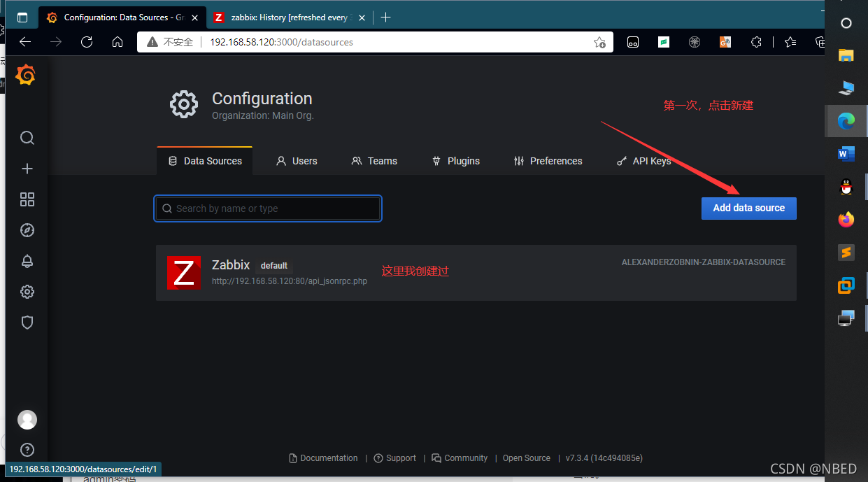Open the Favorites list icon

click(x=790, y=42)
